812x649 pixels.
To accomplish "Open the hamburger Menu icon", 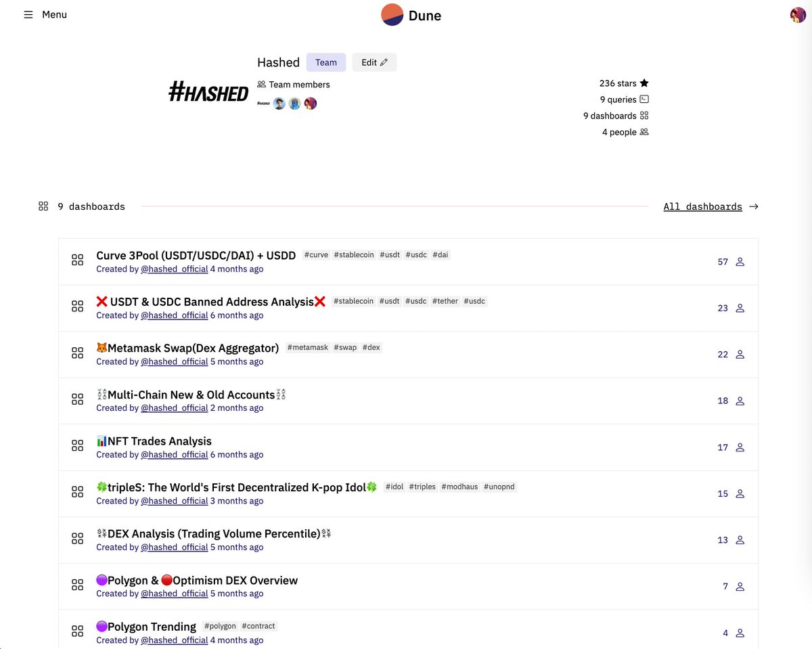I will [x=28, y=14].
